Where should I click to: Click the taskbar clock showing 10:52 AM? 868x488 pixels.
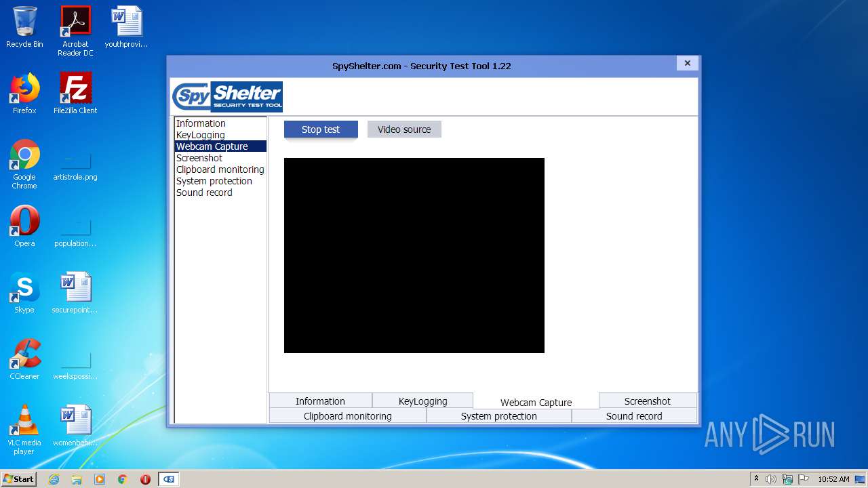[833, 479]
